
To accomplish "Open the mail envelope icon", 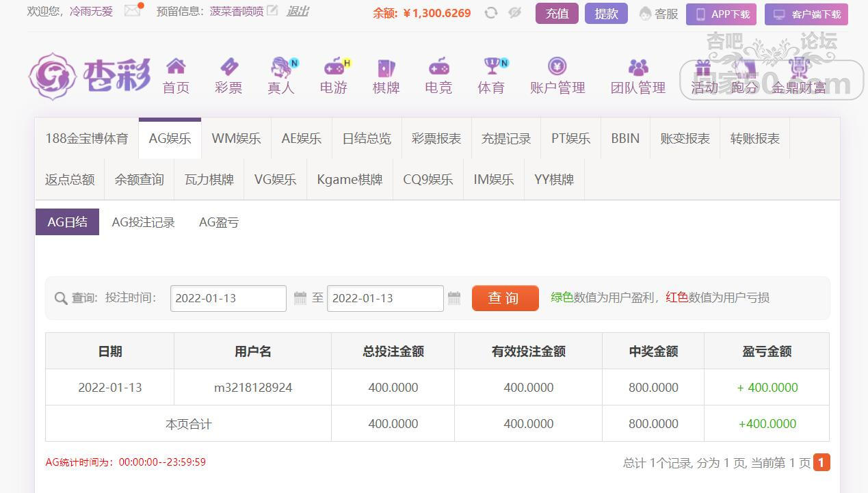I will (133, 10).
